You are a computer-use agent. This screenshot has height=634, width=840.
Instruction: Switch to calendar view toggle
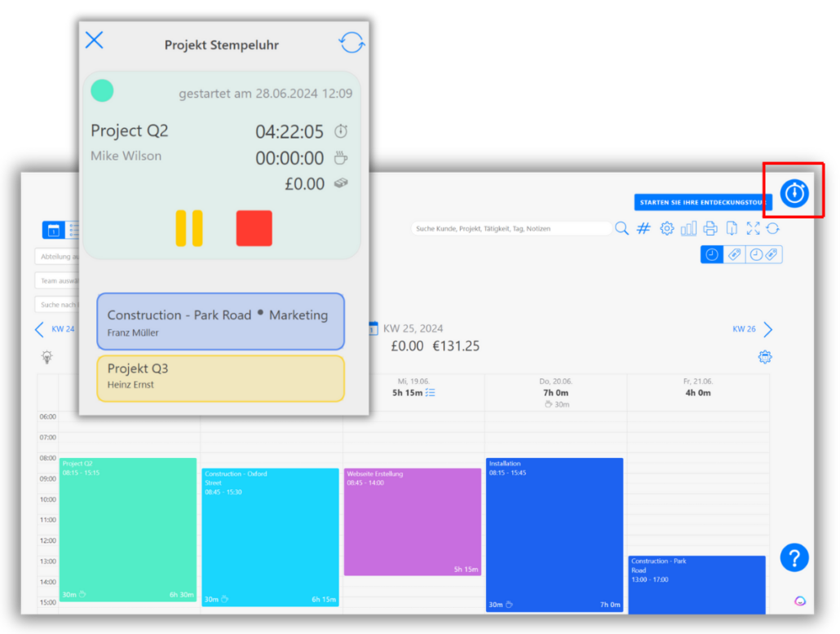[53, 231]
